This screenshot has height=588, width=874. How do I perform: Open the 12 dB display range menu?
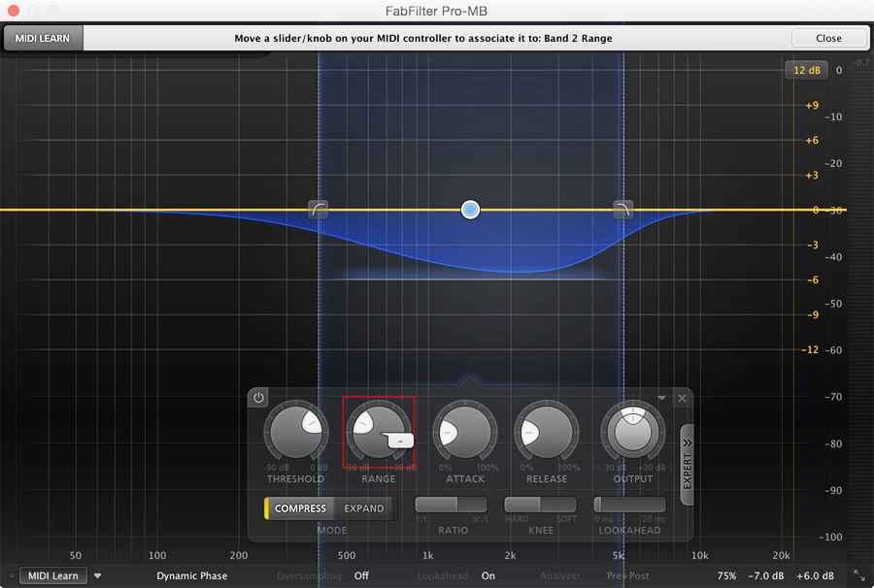click(807, 70)
